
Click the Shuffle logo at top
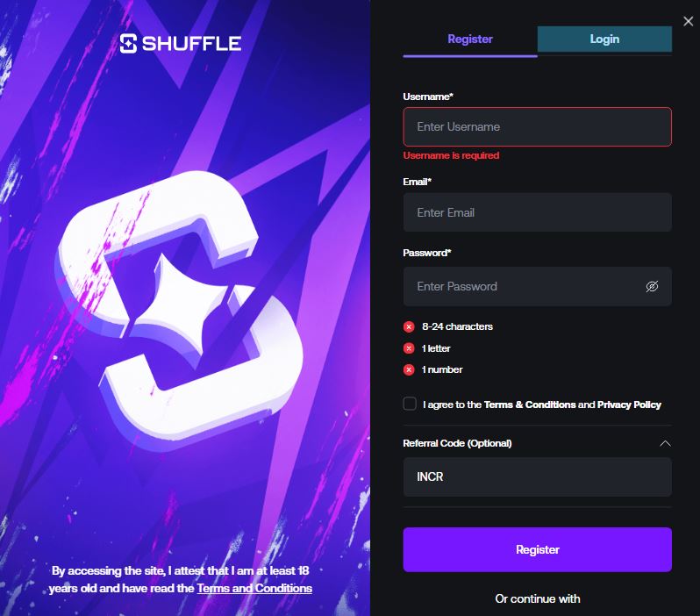pyautogui.click(x=181, y=43)
